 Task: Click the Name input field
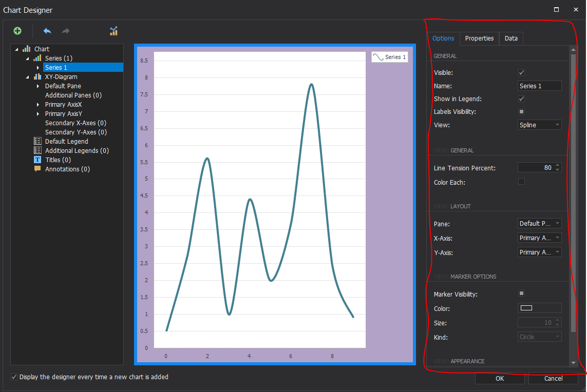pos(539,86)
